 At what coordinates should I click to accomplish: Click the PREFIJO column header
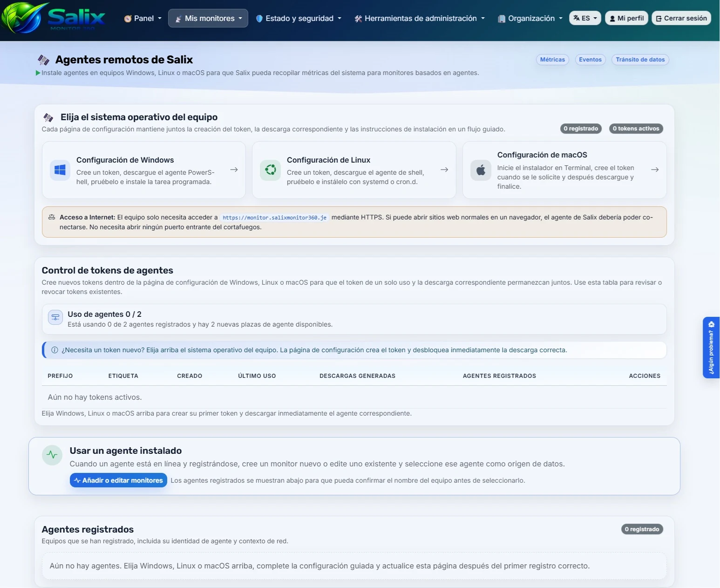pos(60,376)
